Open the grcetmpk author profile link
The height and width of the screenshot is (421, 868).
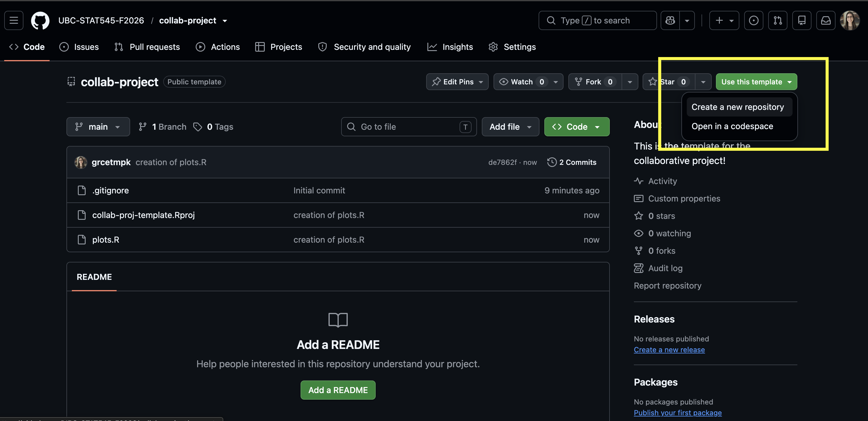111,162
